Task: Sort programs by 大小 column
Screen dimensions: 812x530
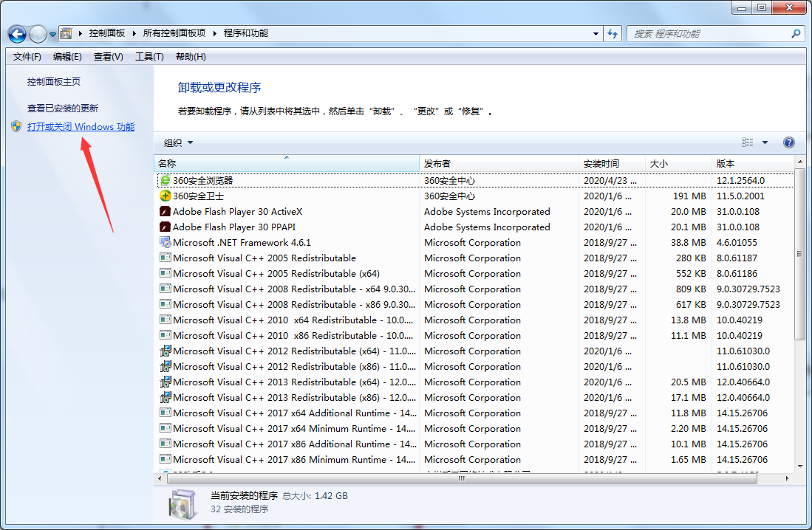Action: [658, 163]
